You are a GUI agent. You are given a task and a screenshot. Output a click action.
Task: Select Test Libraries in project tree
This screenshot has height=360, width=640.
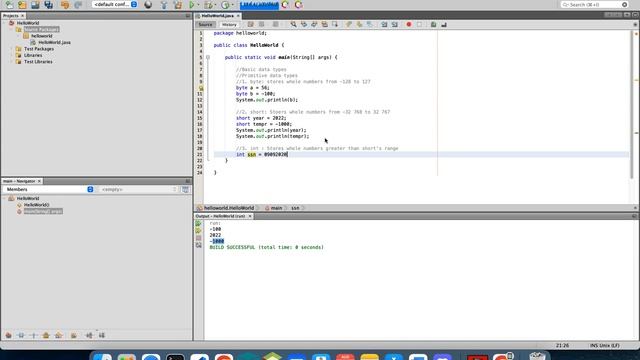[38, 62]
